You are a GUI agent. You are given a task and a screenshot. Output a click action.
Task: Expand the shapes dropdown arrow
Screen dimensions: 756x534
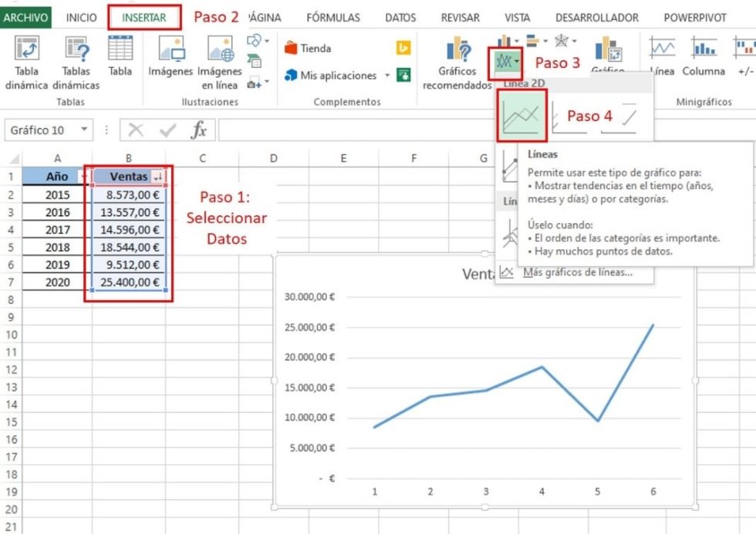pyautogui.click(x=267, y=41)
